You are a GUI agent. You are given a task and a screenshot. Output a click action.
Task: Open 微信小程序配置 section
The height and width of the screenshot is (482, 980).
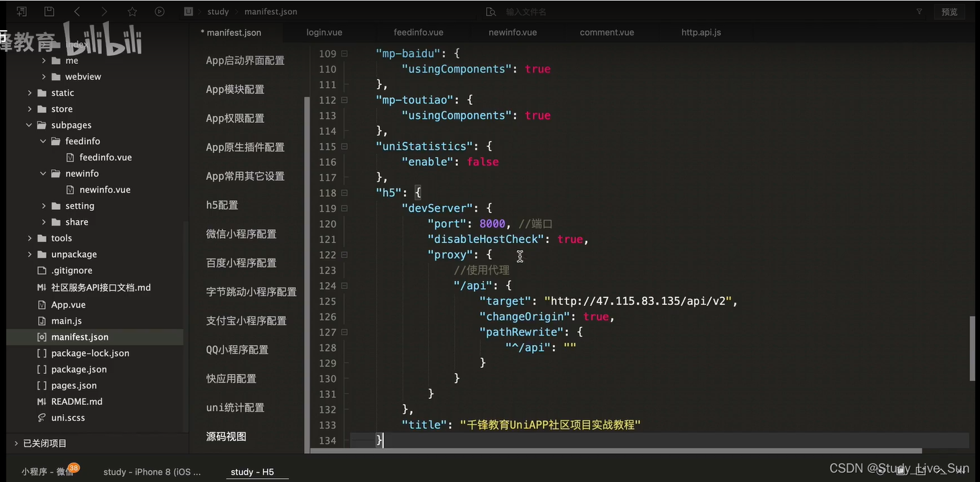point(241,234)
